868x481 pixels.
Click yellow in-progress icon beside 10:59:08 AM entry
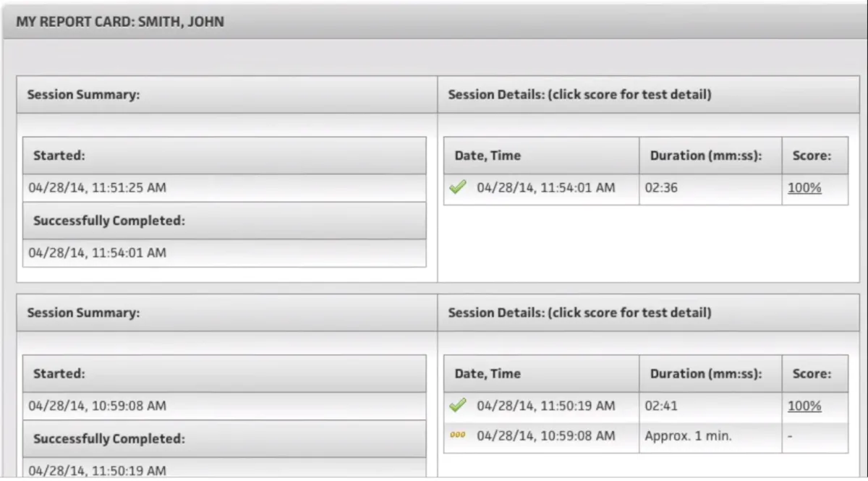pyautogui.click(x=457, y=435)
